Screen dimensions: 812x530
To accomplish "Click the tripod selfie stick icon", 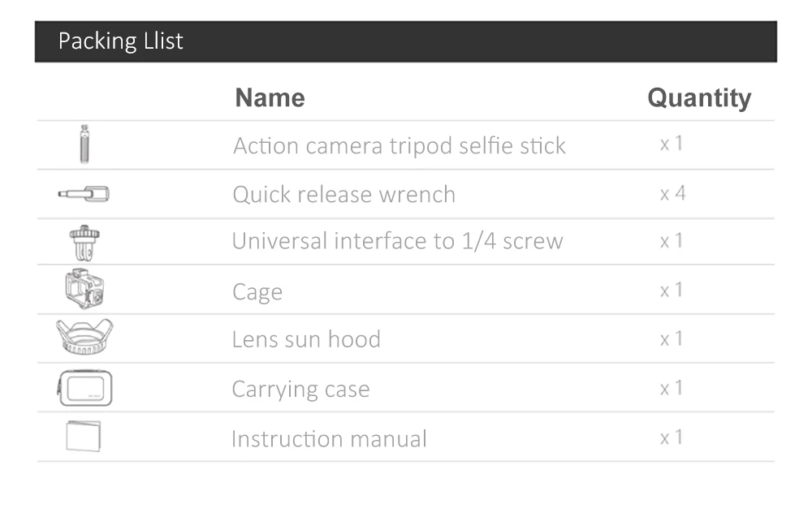I will 84,144.
